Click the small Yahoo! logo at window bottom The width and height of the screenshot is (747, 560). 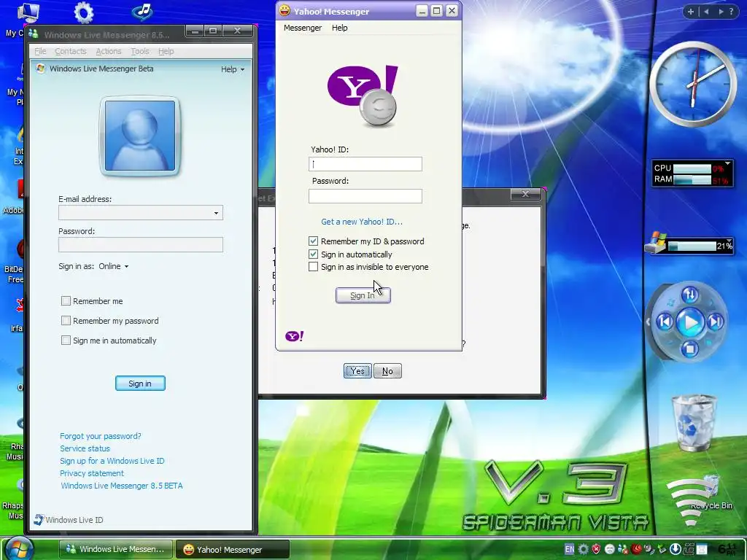295,336
